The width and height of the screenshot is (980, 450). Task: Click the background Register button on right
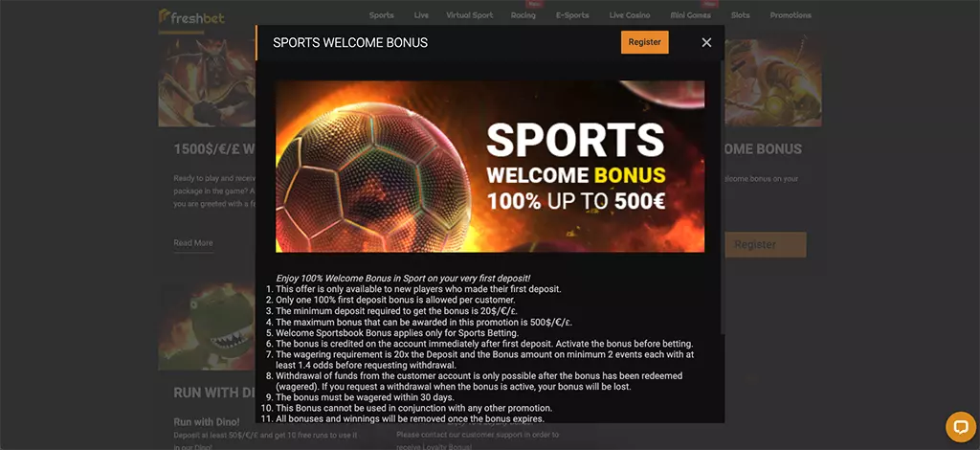coord(766,244)
